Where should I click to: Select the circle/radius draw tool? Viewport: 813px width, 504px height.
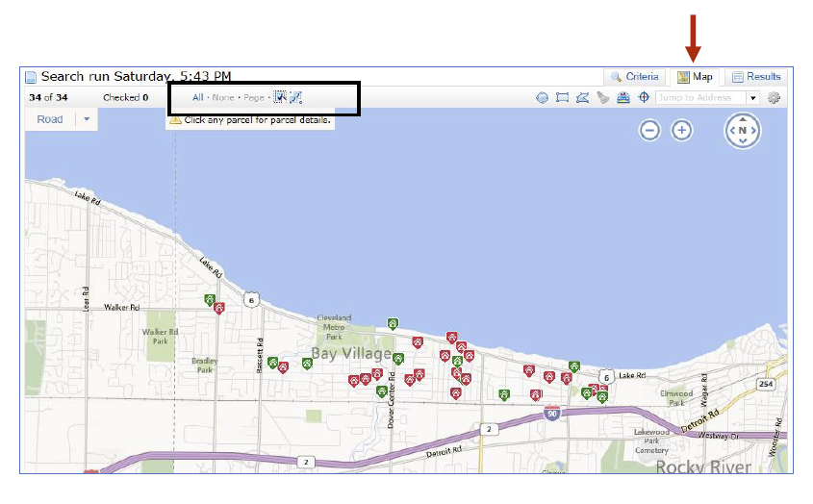(542, 97)
